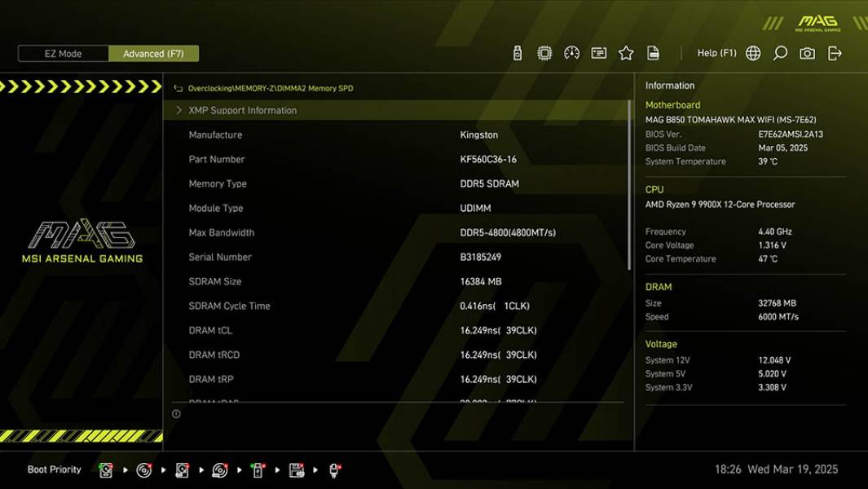Viewport: 868px width, 489px height.
Task: Select USB floppy boot device icon
Action: click(x=296, y=470)
